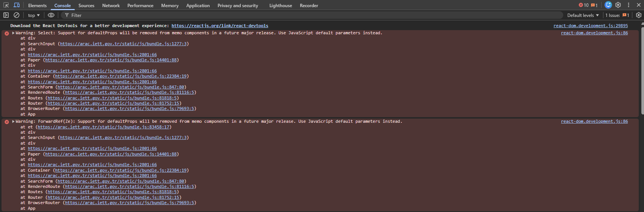
Task: Show the console sidebar panel
Action: 6,15
